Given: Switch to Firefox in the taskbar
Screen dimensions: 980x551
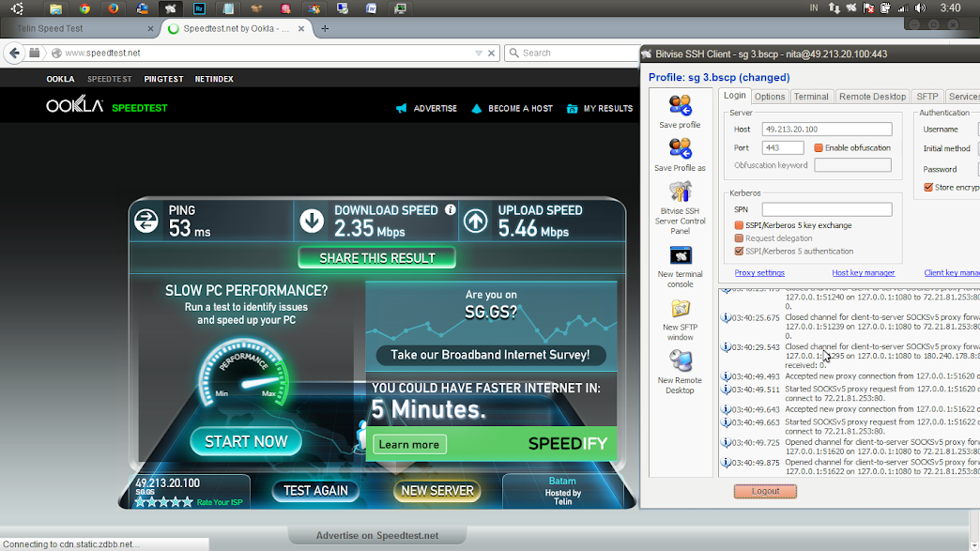Looking at the screenshot, I should click(x=114, y=8).
